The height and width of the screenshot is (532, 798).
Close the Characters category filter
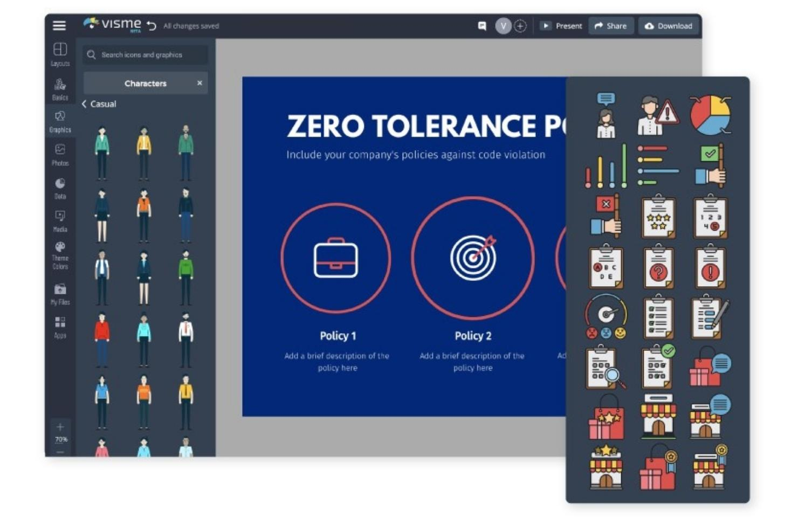click(x=200, y=84)
